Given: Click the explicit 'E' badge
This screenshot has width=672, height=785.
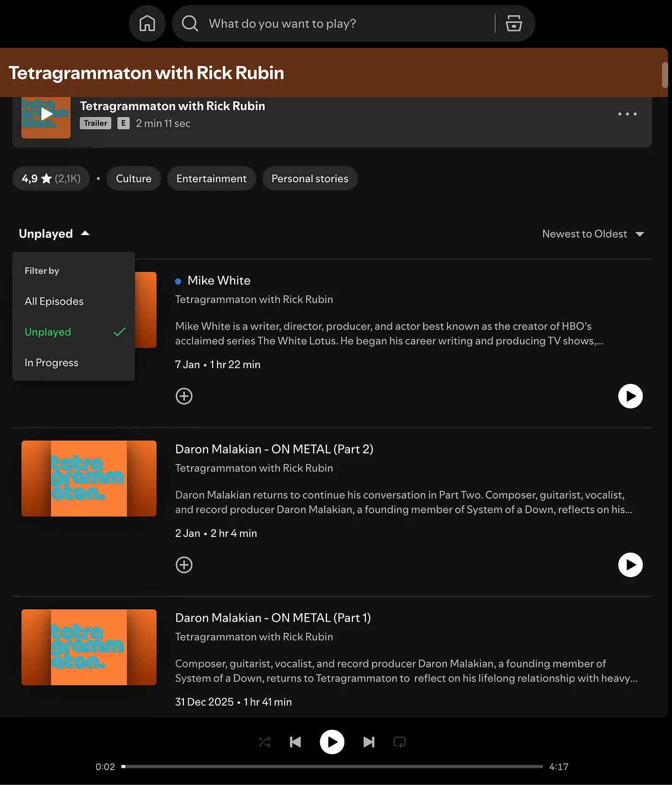Looking at the screenshot, I should click(123, 123).
